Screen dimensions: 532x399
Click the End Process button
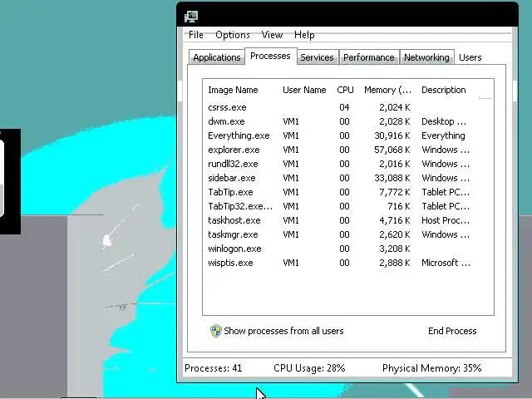coord(452,331)
